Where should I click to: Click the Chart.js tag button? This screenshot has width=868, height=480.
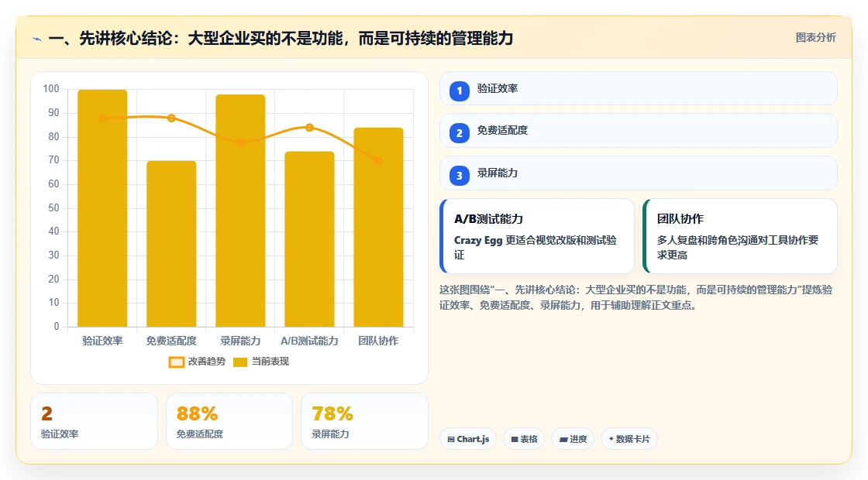(468, 439)
